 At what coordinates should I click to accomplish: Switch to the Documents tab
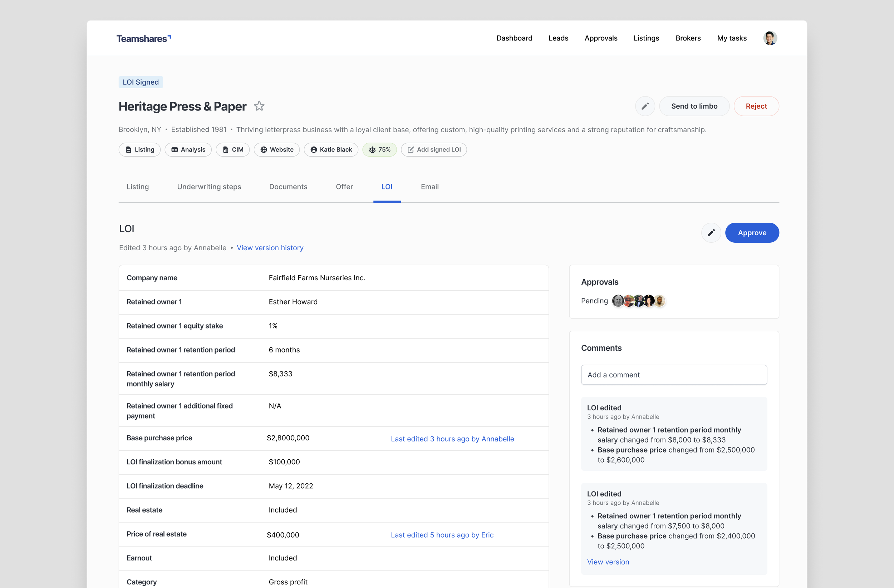point(288,187)
